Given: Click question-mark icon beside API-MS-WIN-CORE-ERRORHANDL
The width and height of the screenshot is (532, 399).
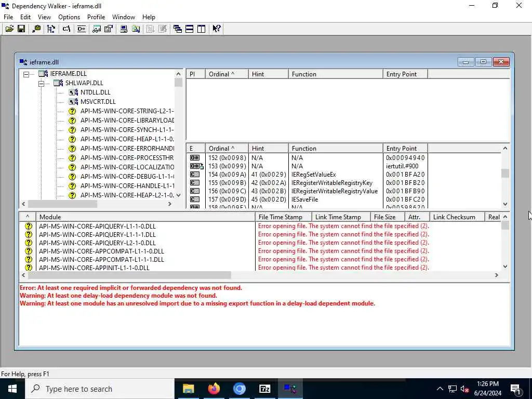Looking at the screenshot, I should pyautogui.click(x=72, y=149).
